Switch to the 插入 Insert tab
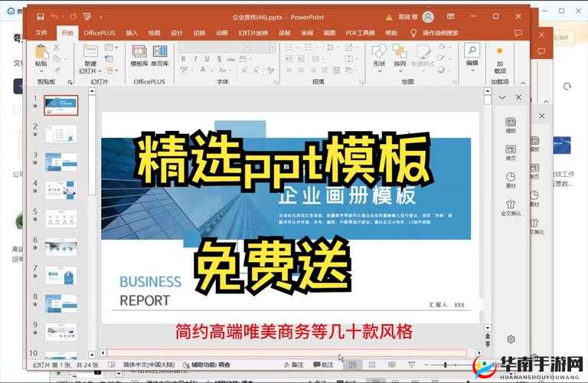The width and height of the screenshot is (588, 383). [x=132, y=33]
